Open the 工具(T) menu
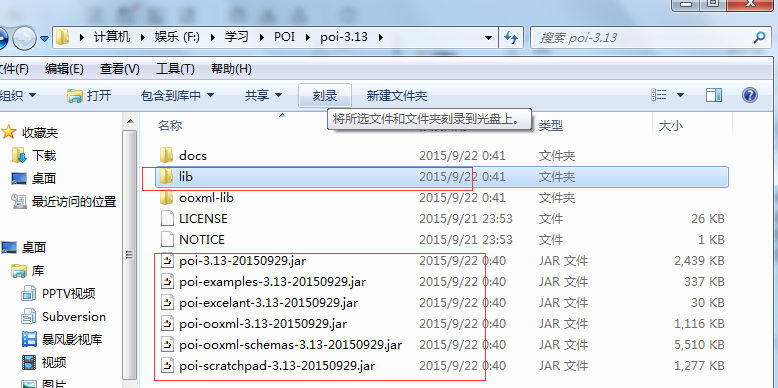The image size is (778, 388). (175, 69)
